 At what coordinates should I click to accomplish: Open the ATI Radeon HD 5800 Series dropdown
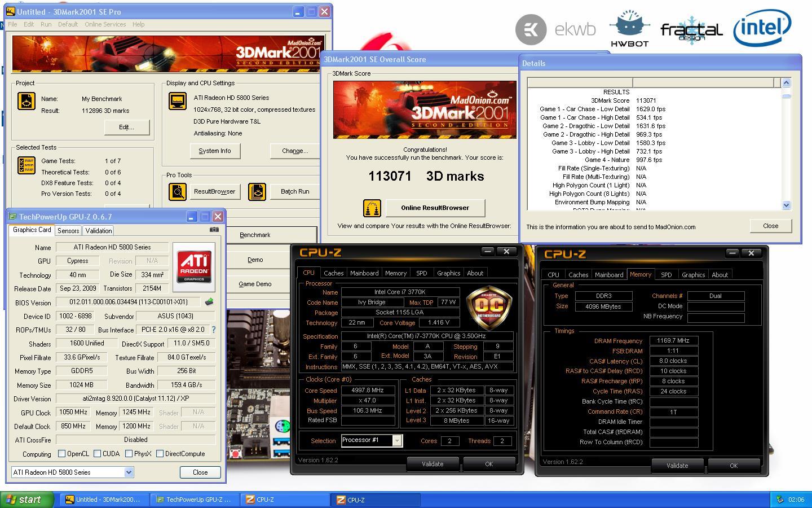(x=129, y=472)
